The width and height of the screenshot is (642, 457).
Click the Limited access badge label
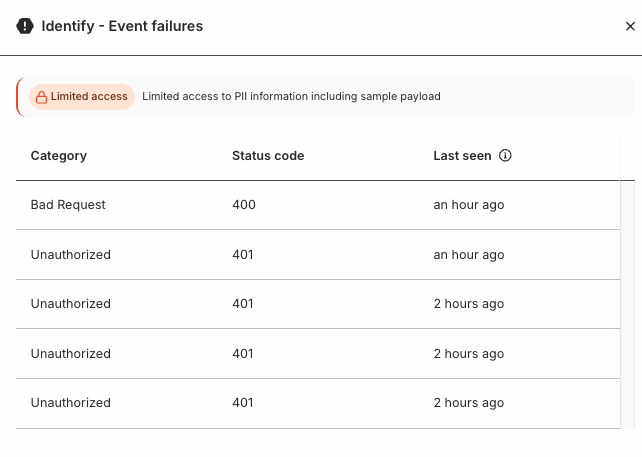coord(89,97)
